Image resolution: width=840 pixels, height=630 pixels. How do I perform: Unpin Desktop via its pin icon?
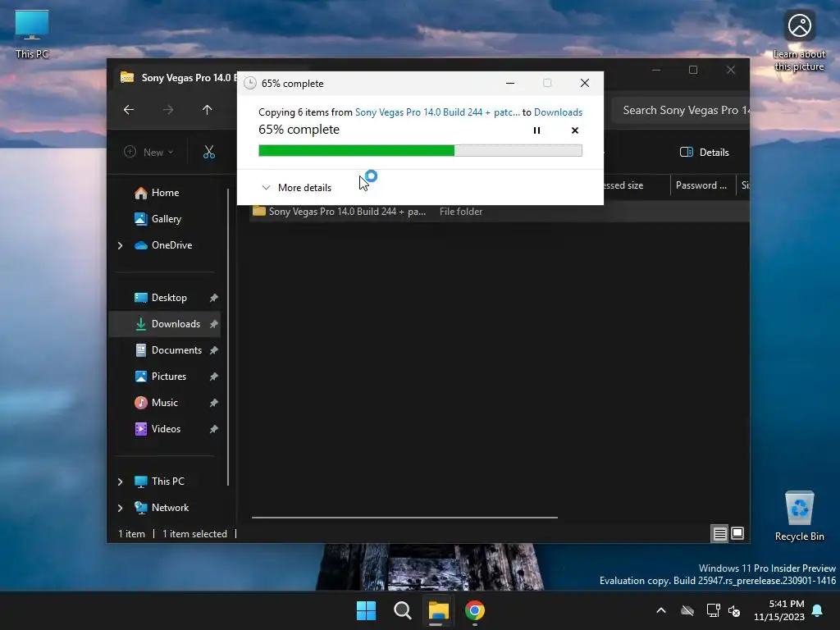[214, 298]
